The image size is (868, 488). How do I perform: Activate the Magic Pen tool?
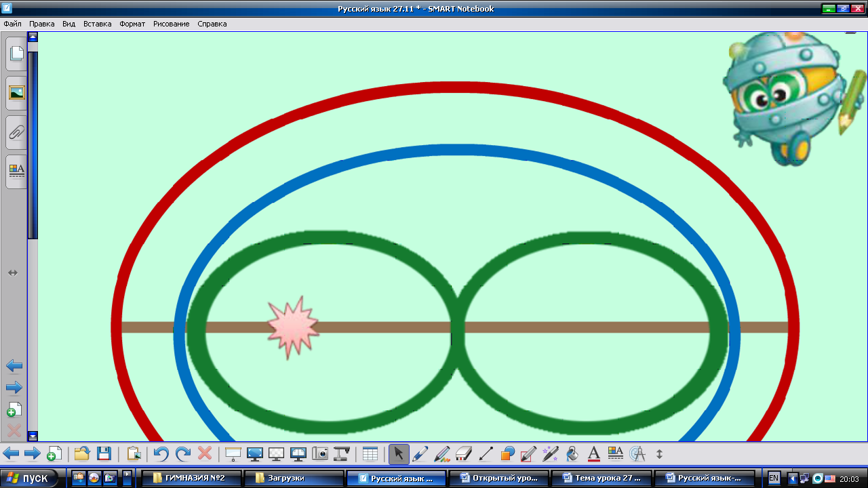[550, 453]
